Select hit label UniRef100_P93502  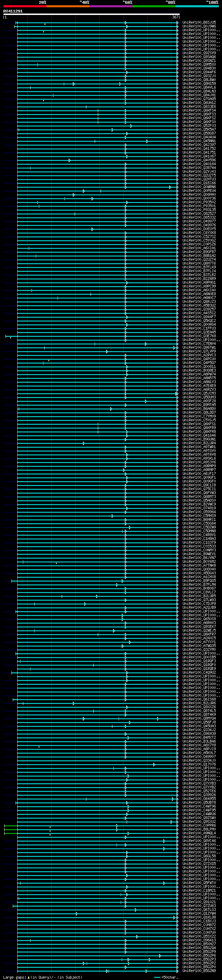[x=199, y=202]
